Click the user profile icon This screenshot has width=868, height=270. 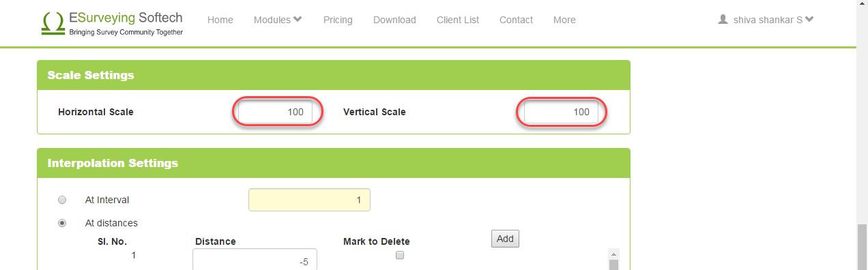[723, 20]
